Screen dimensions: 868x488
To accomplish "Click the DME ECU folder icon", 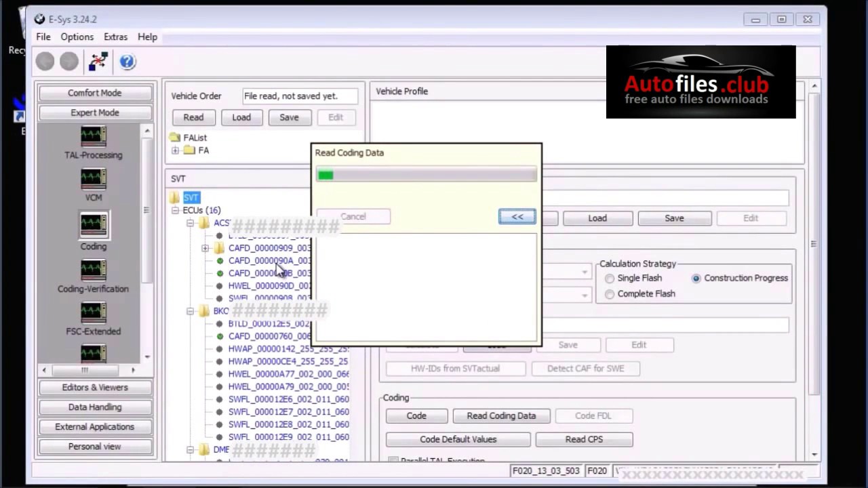I will [x=204, y=449].
